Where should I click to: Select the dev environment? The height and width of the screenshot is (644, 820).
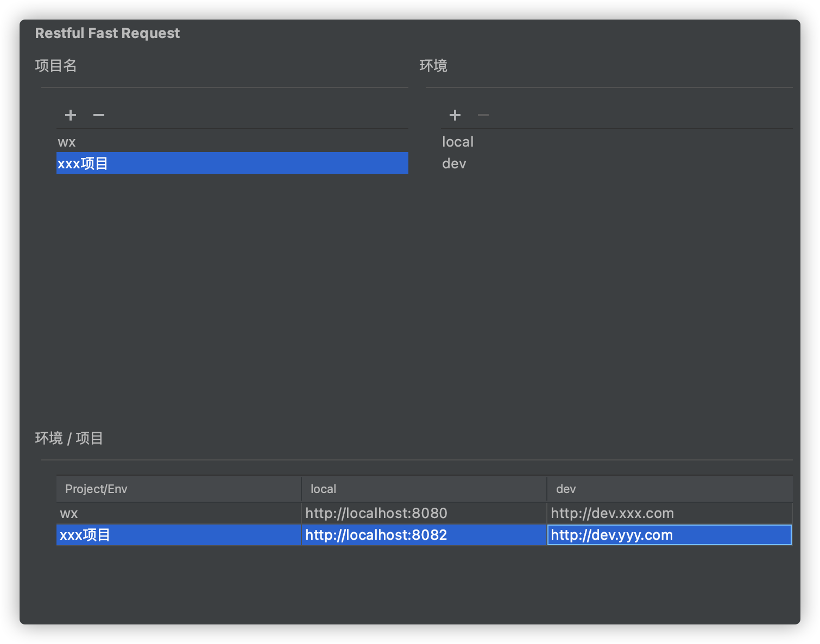[x=454, y=163]
